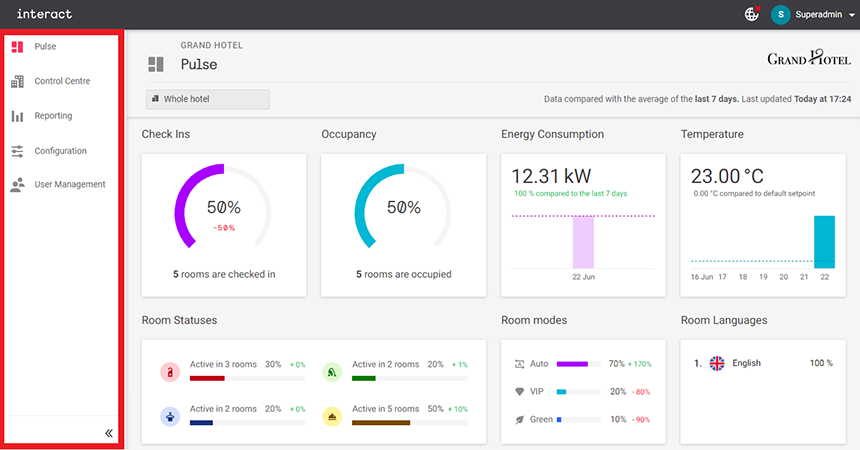Image resolution: width=860 pixels, height=450 pixels.
Task: Click the interact logo link
Action: [x=44, y=14]
